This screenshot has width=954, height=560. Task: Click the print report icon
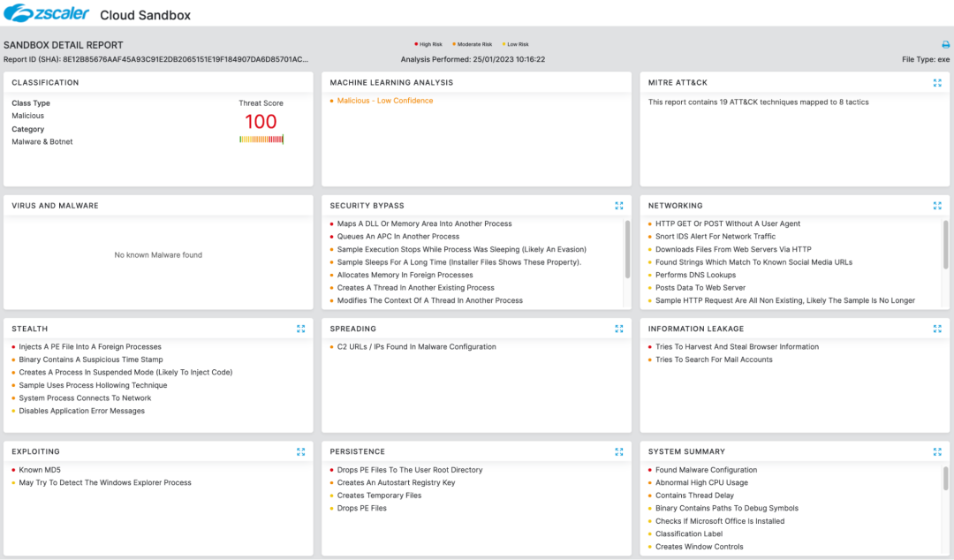pyautogui.click(x=945, y=44)
